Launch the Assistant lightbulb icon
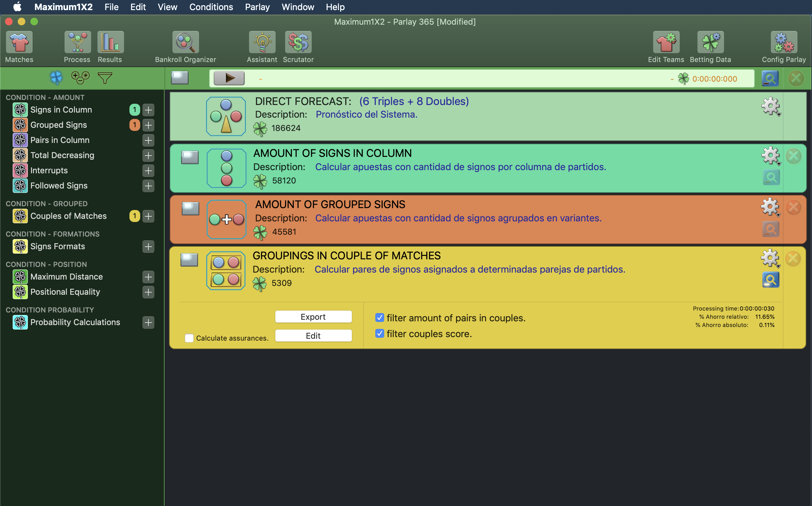The height and width of the screenshot is (506, 812). (x=262, y=42)
